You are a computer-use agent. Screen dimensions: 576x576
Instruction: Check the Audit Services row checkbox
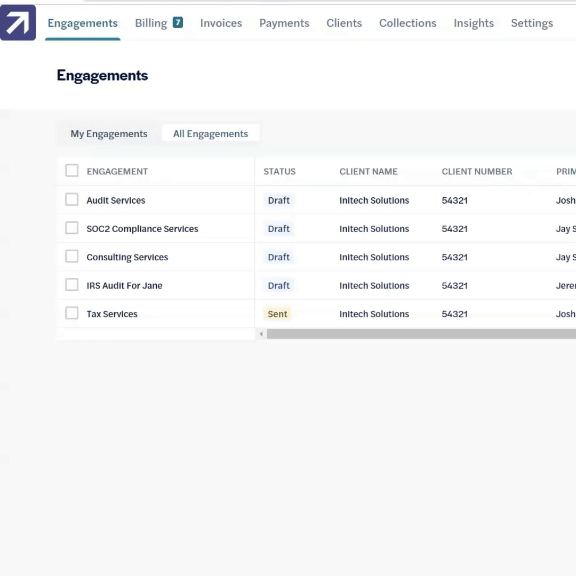point(72,199)
